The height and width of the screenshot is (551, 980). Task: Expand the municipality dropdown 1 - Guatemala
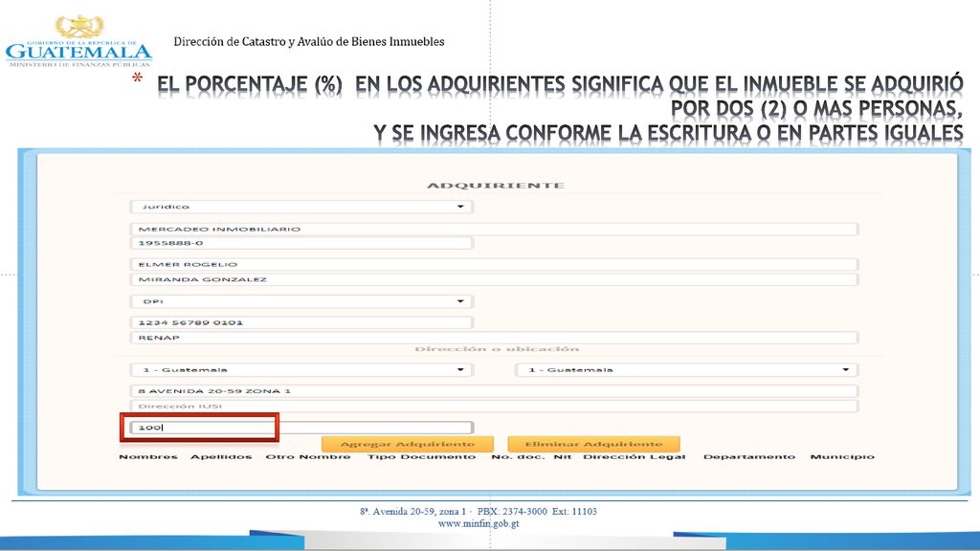click(x=687, y=370)
